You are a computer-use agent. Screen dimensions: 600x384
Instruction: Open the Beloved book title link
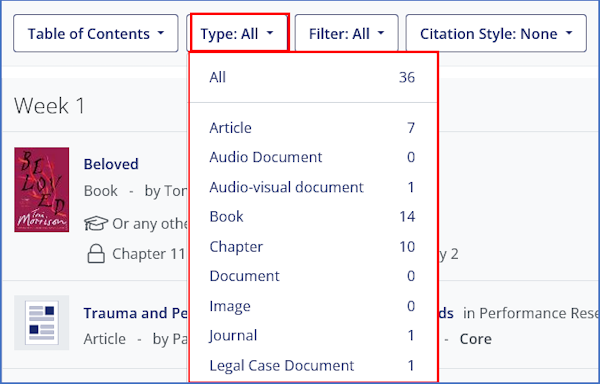pos(111,164)
